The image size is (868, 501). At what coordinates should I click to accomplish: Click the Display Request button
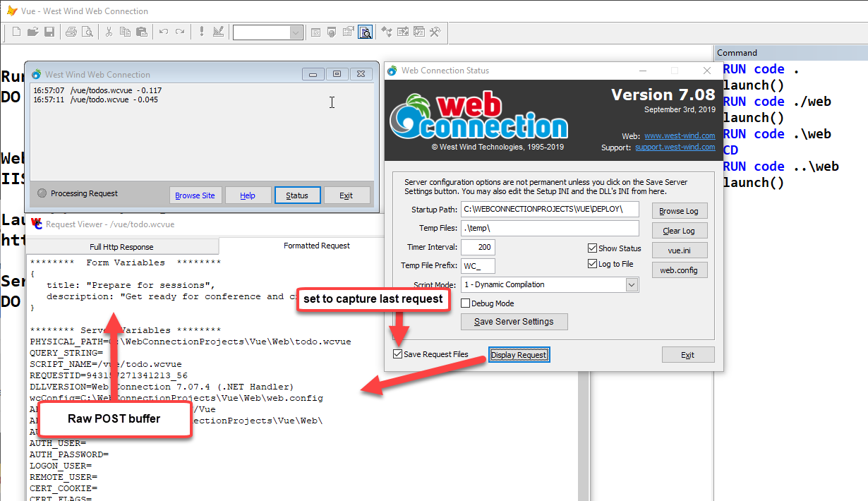click(519, 355)
